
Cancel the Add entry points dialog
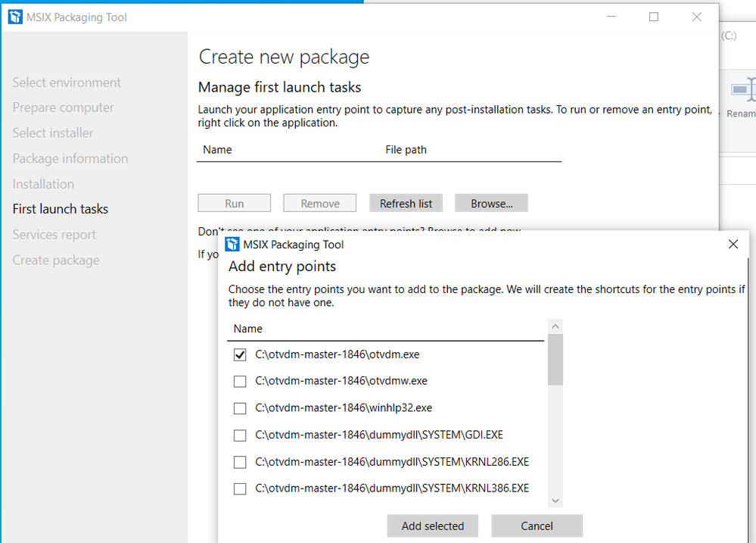(537, 526)
